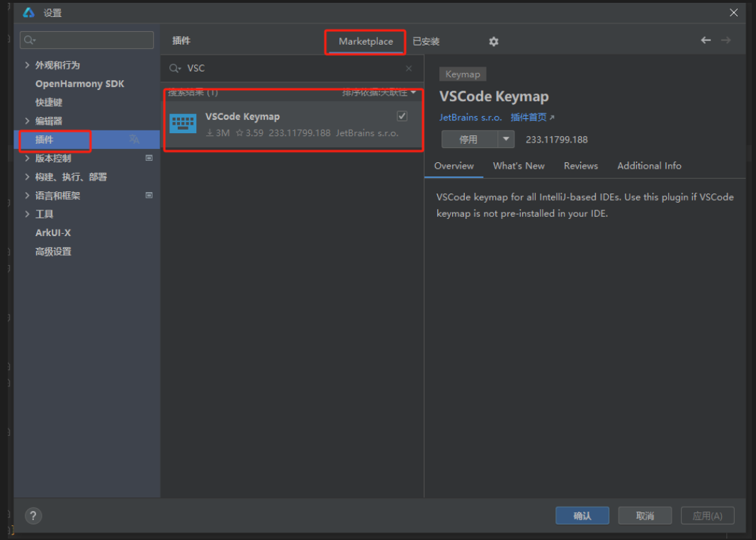
Task: Select 高级设置 in the settings tree
Action: point(53,251)
